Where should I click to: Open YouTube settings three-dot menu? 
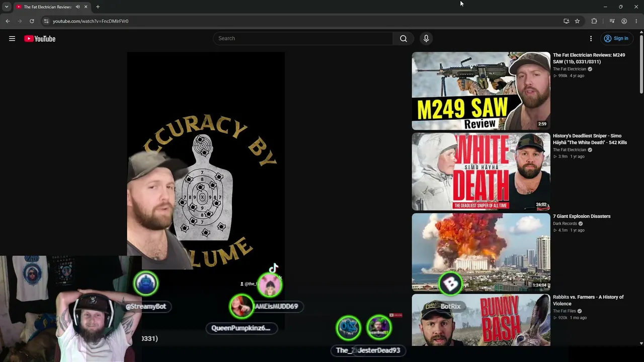point(591,39)
